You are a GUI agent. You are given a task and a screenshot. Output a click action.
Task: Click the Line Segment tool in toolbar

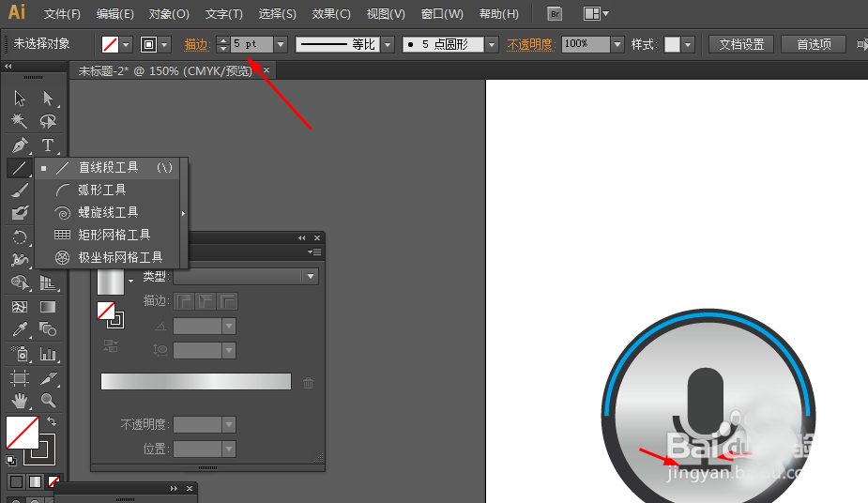point(20,168)
